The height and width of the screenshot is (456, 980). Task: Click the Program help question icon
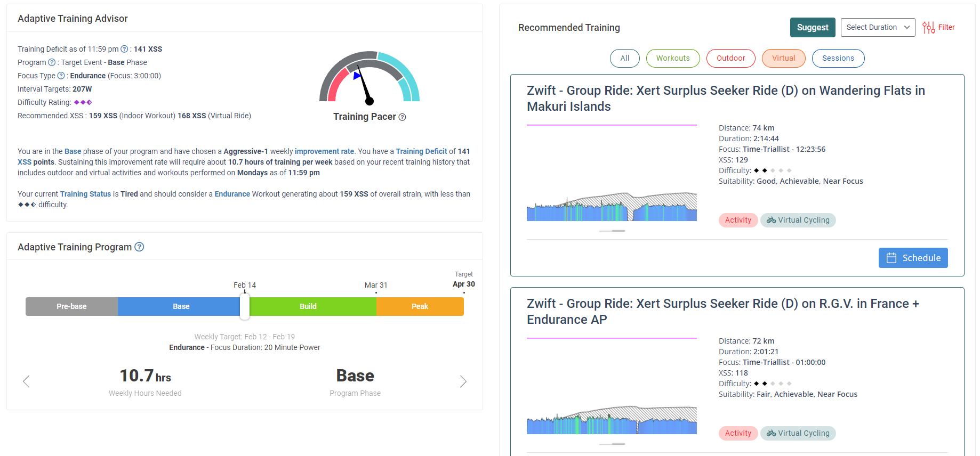[x=52, y=62]
